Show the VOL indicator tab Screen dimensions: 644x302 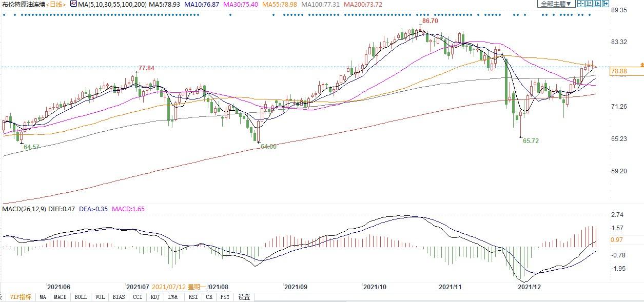[100, 297]
